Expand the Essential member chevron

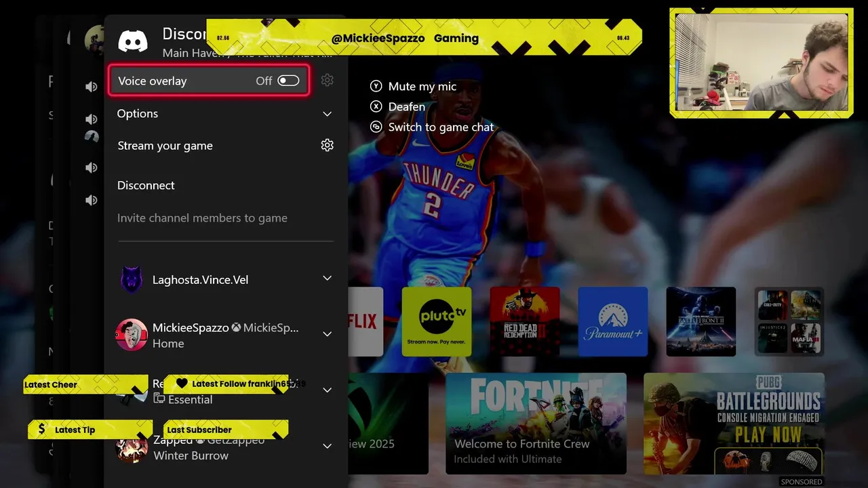click(327, 390)
